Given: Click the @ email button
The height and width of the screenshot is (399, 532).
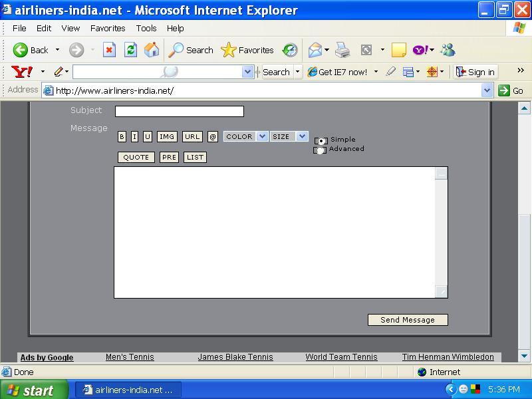Looking at the screenshot, I should pyautogui.click(x=213, y=137).
